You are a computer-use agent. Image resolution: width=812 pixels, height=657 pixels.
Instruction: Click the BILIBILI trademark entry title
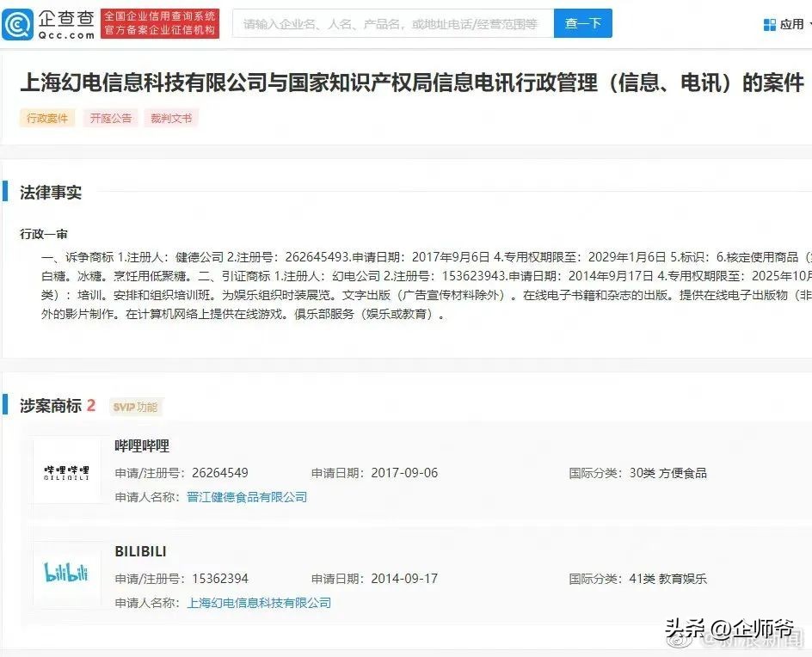[140, 551]
